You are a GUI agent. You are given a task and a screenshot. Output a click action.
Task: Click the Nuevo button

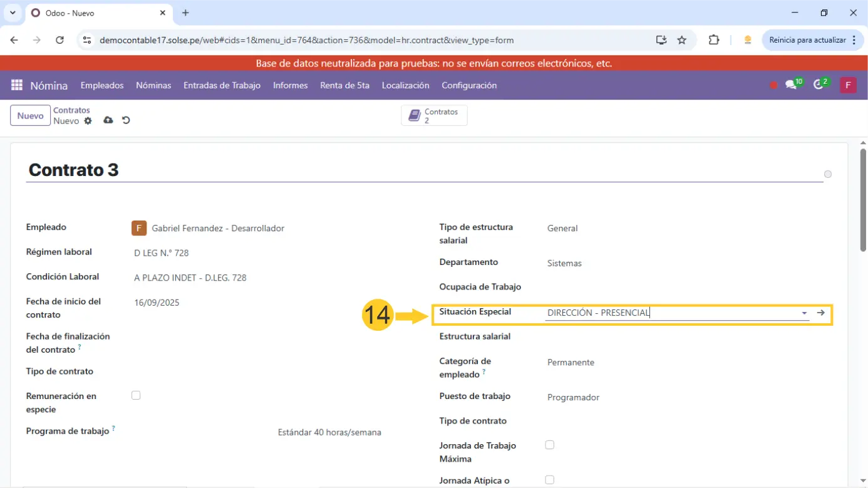30,116
